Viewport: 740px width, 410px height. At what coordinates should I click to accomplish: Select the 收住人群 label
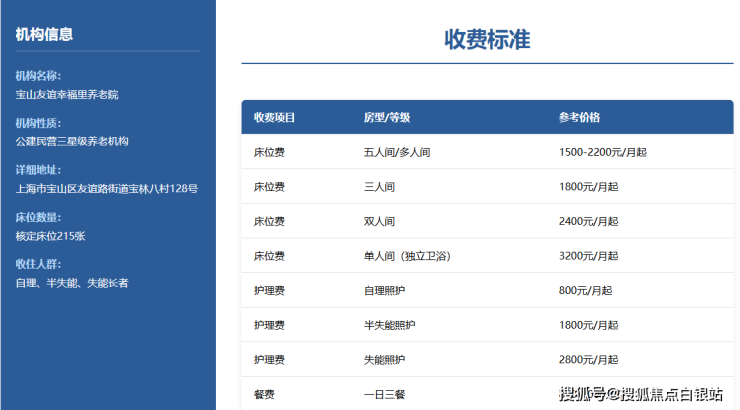38,264
